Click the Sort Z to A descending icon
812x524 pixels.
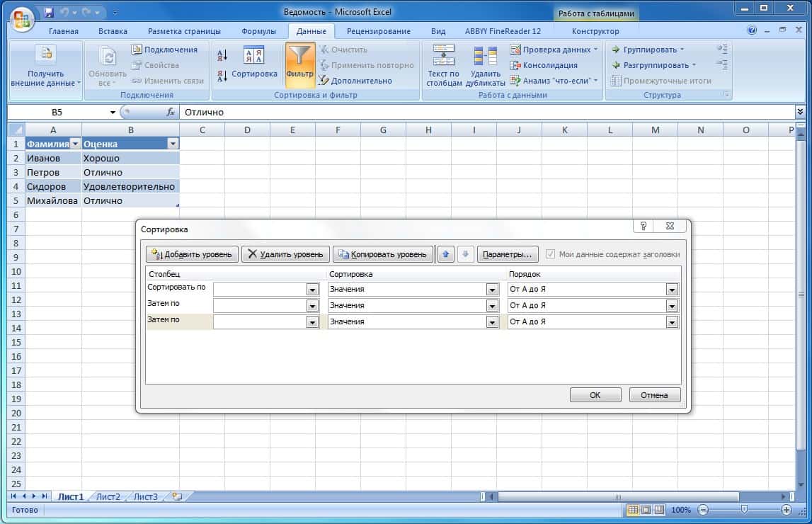222,76
